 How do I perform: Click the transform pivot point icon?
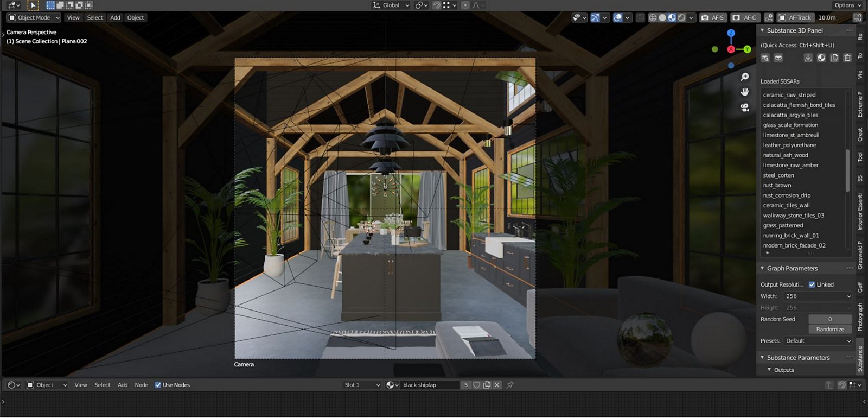[x=420, y=5]
